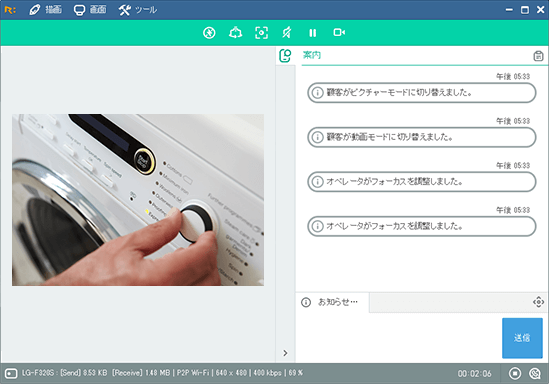The width and height of the screenshot is (549, 384).
Task: Toggle the muted microphone icon
Action: [x=287, y=33]
